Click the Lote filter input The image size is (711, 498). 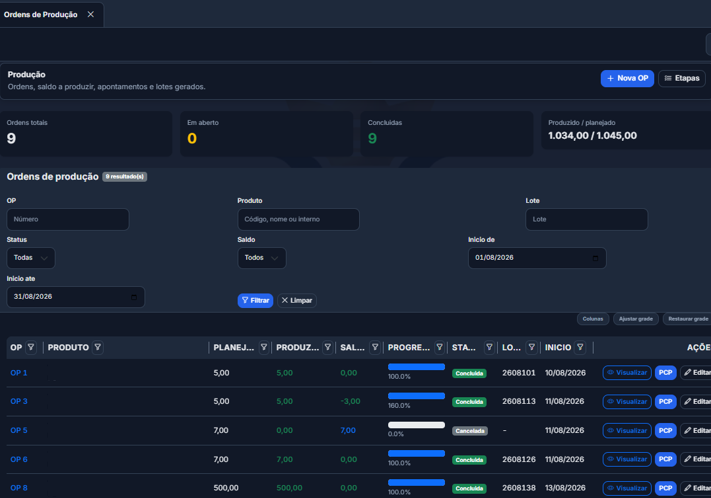click(587, 220)
